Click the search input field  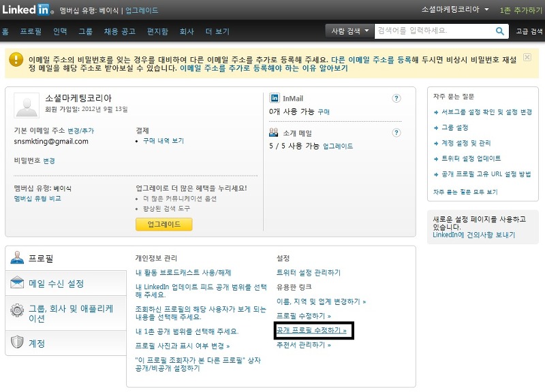pos(435,31)
